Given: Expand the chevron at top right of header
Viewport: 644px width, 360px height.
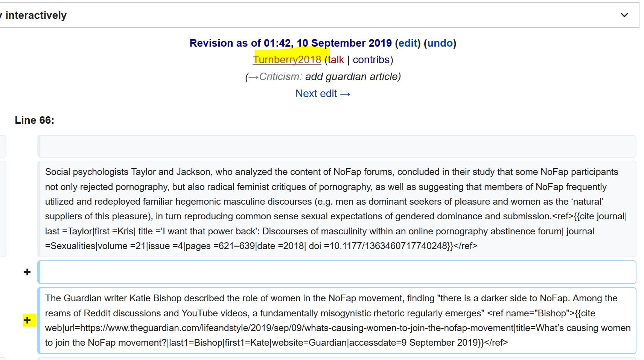Looking at the screenshot, I should (624, 15).
